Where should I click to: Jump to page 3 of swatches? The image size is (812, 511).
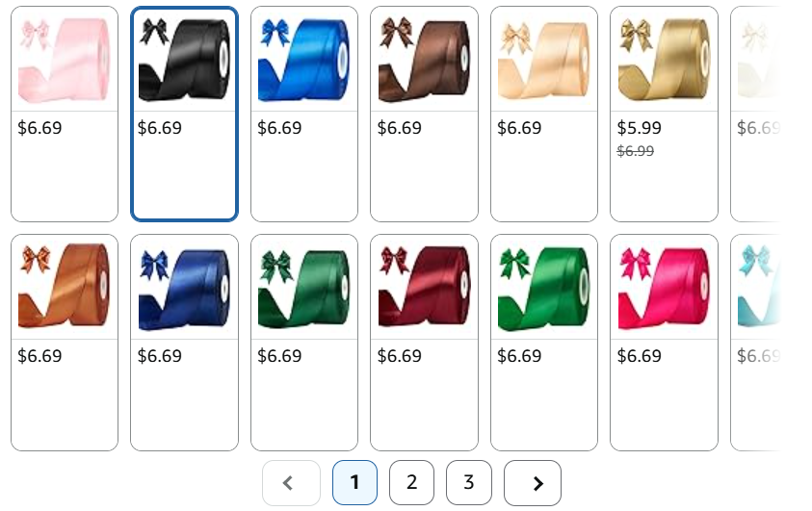pyautogui.click(x=469, y=483)
